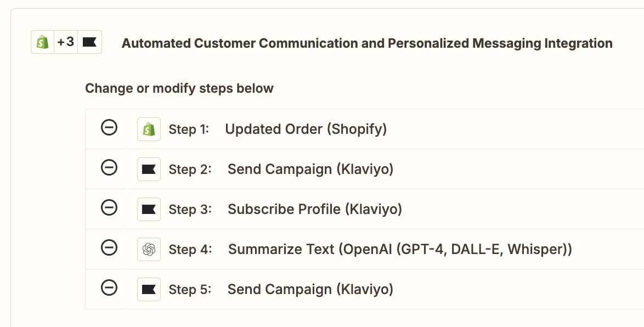Open Step 5: Send Campaign (Klaviyo)

point(310,290)
